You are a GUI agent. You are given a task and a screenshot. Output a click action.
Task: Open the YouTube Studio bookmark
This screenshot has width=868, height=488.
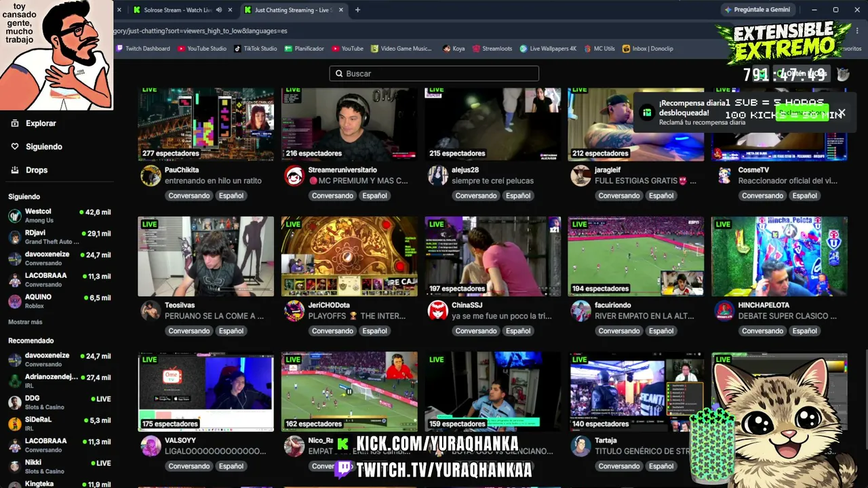202,49
